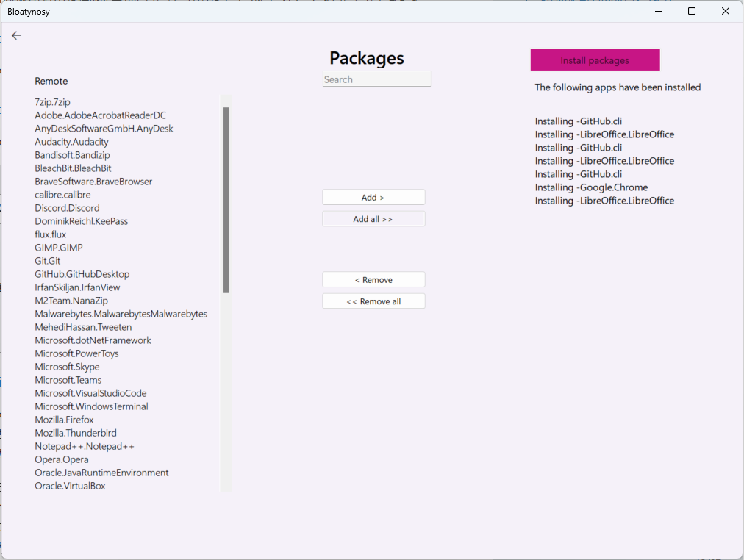Click inside the Search packages field
744x560 pixels.
[x=376, y=79]
